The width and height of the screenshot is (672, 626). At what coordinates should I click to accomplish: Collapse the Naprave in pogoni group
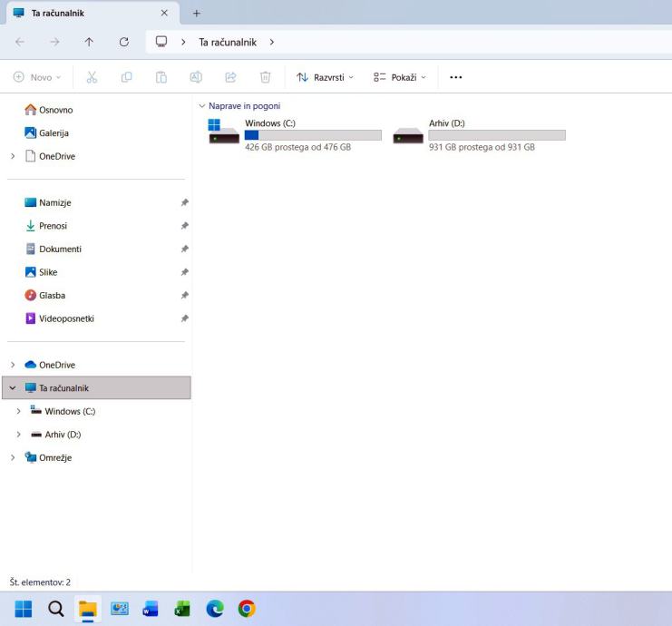201,106
